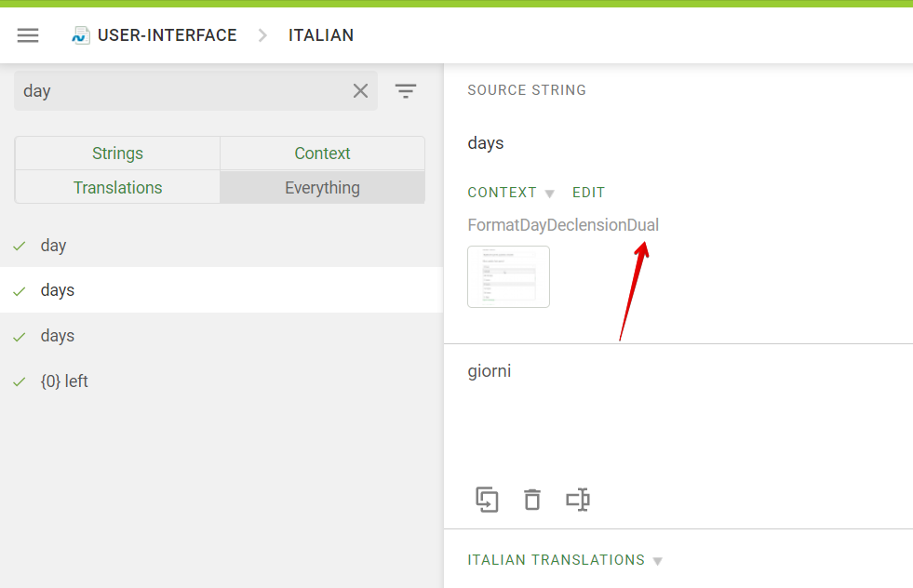The width and height of the screenshot is (913, 588).
Task: Click the EDIT context link
Action: pos(589,193)
